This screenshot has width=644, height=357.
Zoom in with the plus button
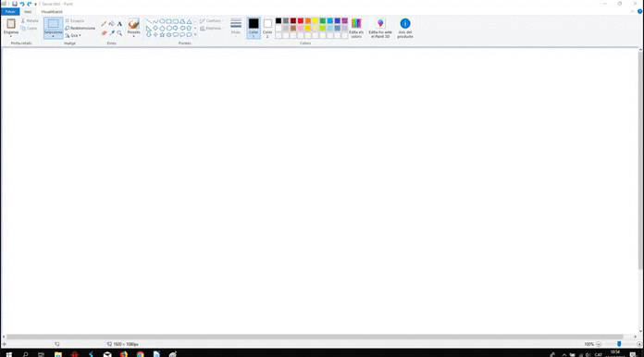point(639,344)
